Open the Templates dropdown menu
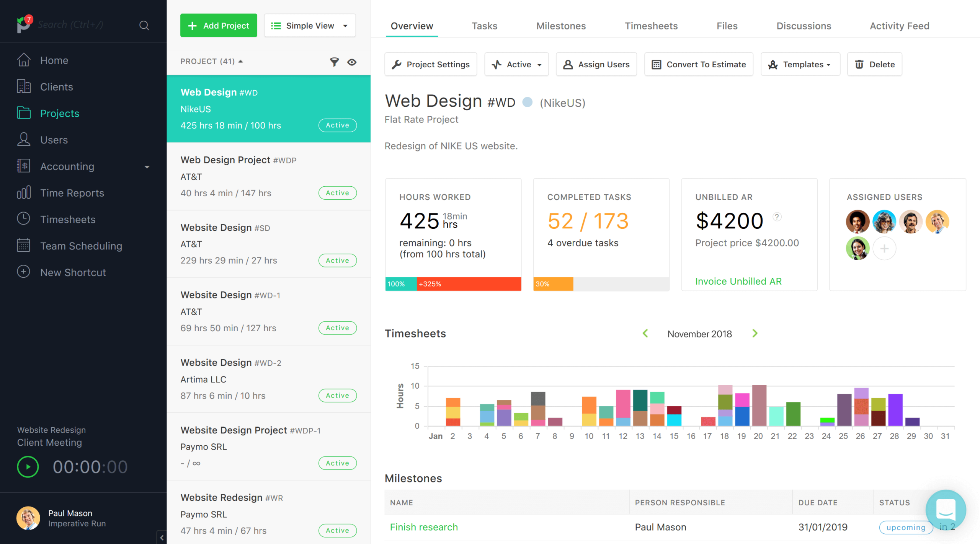Viewport: 980px width, 544px height. coord(800,64)
